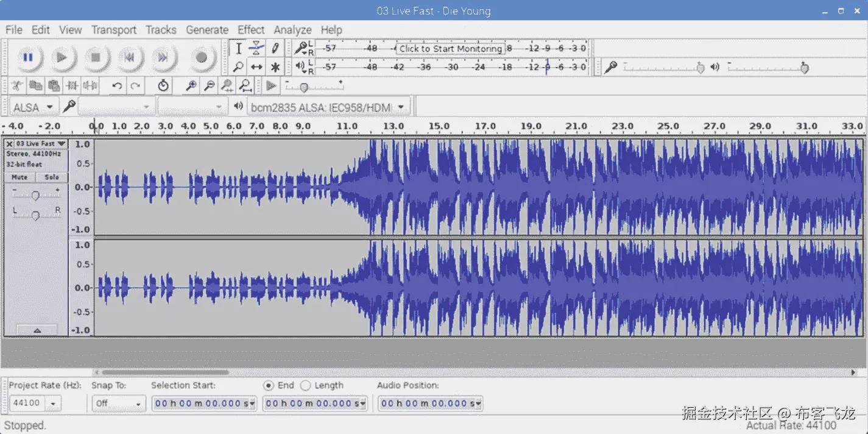Click the Undo arrow icon
868x434 pixels.
[x=117, y=86]
